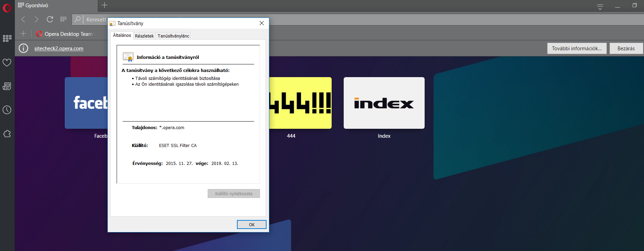This screenshot has height=251, width=644.
Task: Confirm the certificate dialog with OK
Action: pyautogui.click(x=252, y=224)
